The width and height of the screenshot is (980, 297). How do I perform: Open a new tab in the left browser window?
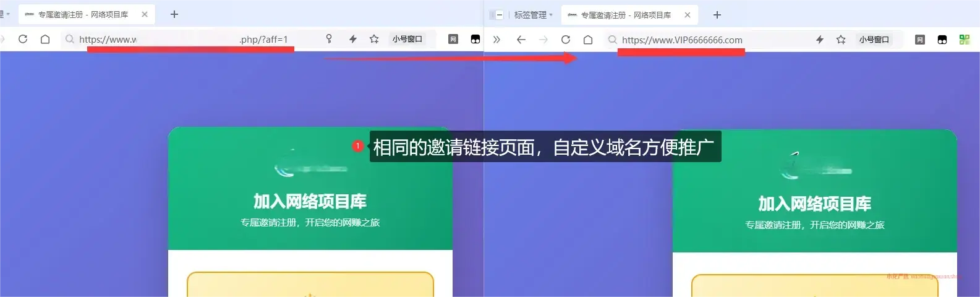[174, 14]
